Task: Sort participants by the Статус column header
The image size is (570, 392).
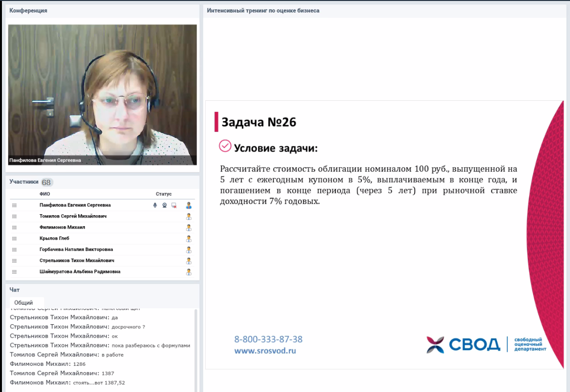Action: (163, 194)
